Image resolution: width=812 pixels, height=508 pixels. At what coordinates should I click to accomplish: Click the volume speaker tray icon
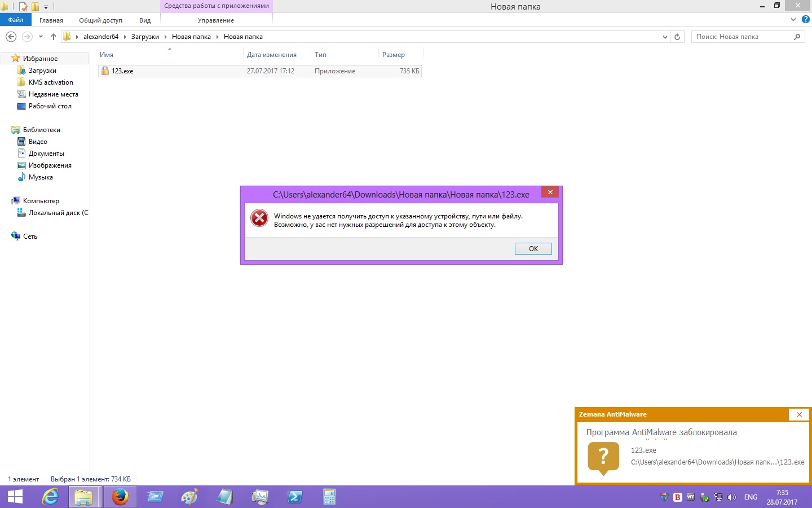(x=732, y=497)
